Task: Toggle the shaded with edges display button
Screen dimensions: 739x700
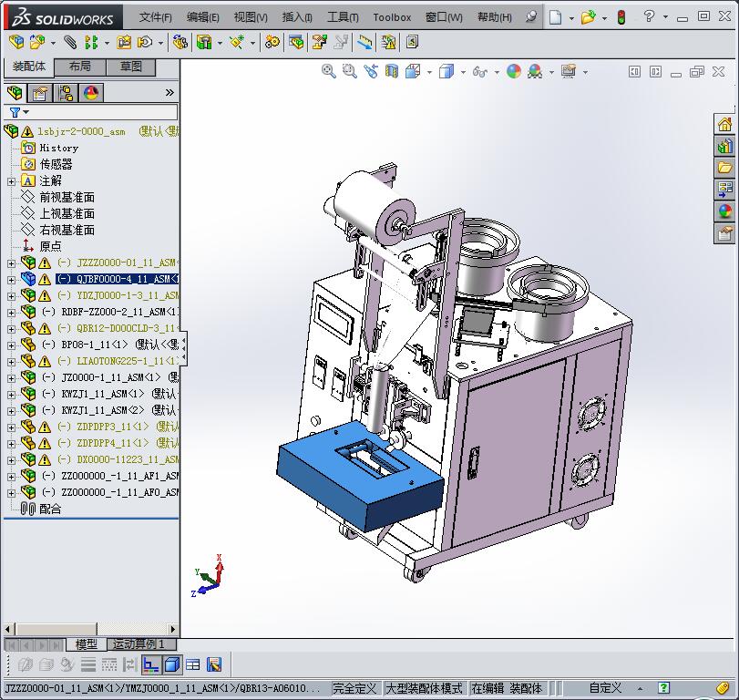Action: pos(172,664)
